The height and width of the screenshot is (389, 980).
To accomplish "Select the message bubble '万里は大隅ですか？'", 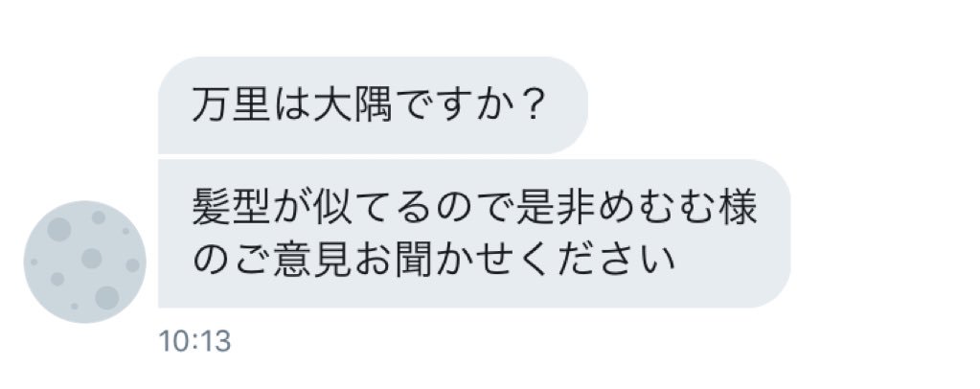I will [x=373, y=105].
